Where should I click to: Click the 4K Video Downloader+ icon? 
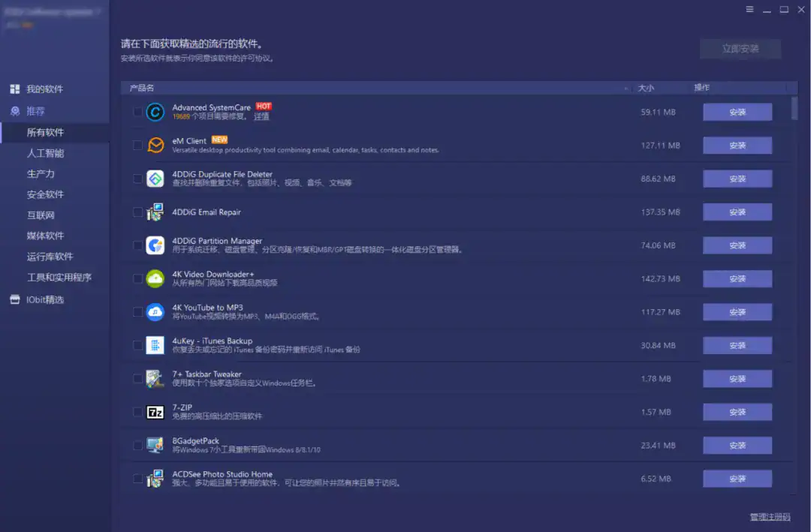(x=155, y=278)
